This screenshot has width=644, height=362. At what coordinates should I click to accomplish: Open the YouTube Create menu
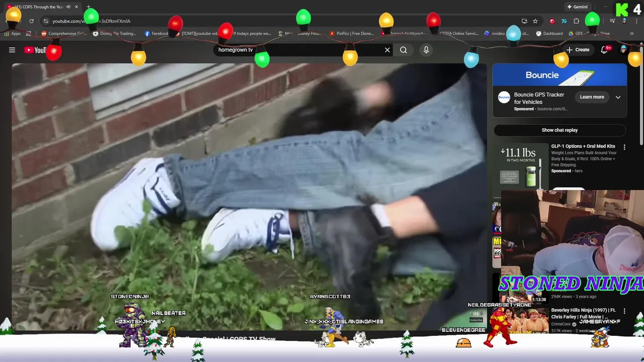[x=578, y=50]
